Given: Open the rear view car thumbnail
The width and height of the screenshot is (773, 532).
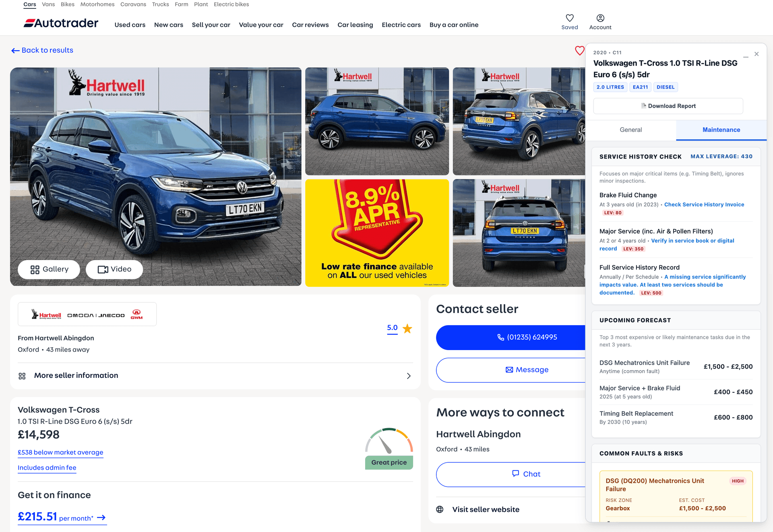Looking at the screenshot, I should pyautogui.click(x=519, y=233).
